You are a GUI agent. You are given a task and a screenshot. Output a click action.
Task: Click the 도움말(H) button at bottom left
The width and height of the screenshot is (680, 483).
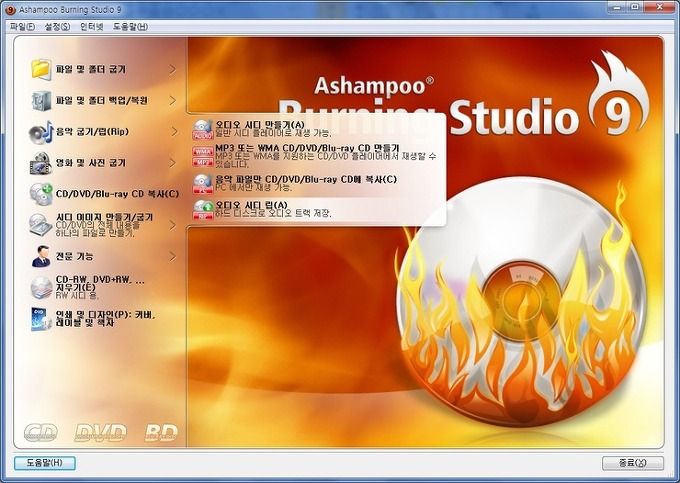pyautogui.click(x=45, y=463)
